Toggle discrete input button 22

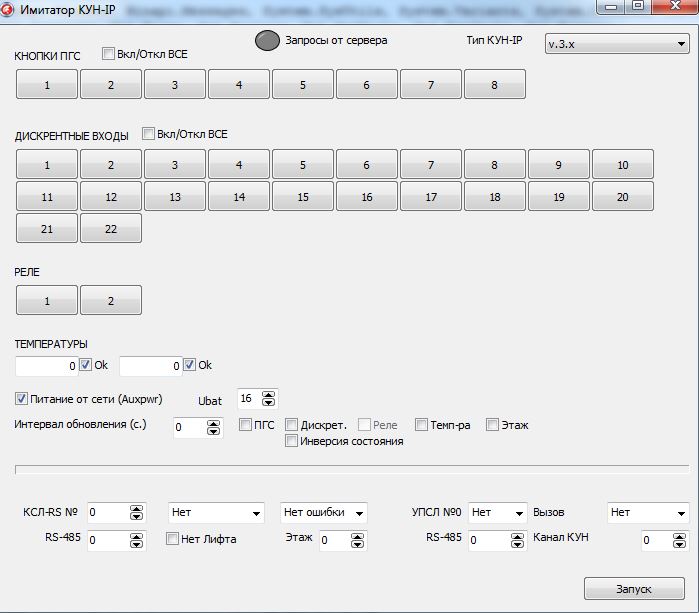tap(111, 229)
